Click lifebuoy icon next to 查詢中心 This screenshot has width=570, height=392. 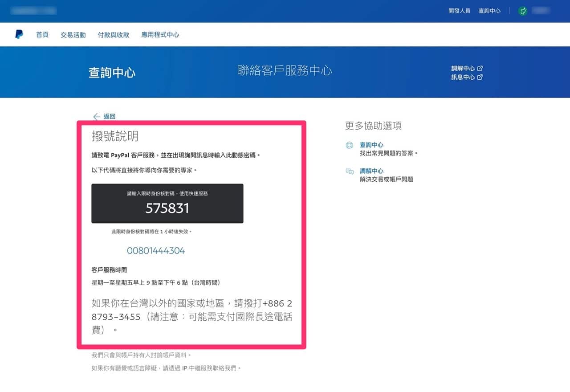coord(350,145)
